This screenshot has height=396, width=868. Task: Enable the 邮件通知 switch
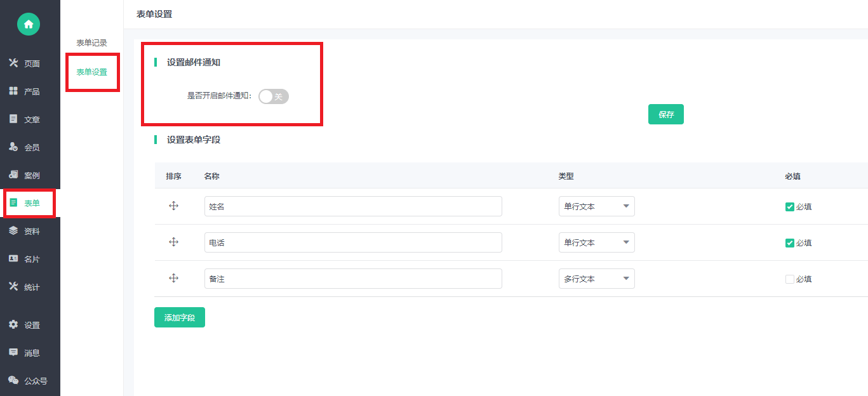click(273, 96)
